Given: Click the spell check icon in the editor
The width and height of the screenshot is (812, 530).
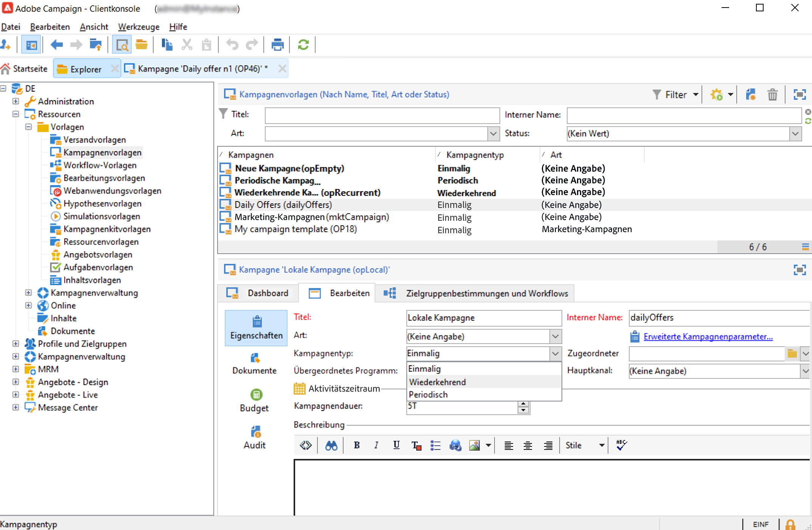Looking at the screenshot, I should [621, 445].
